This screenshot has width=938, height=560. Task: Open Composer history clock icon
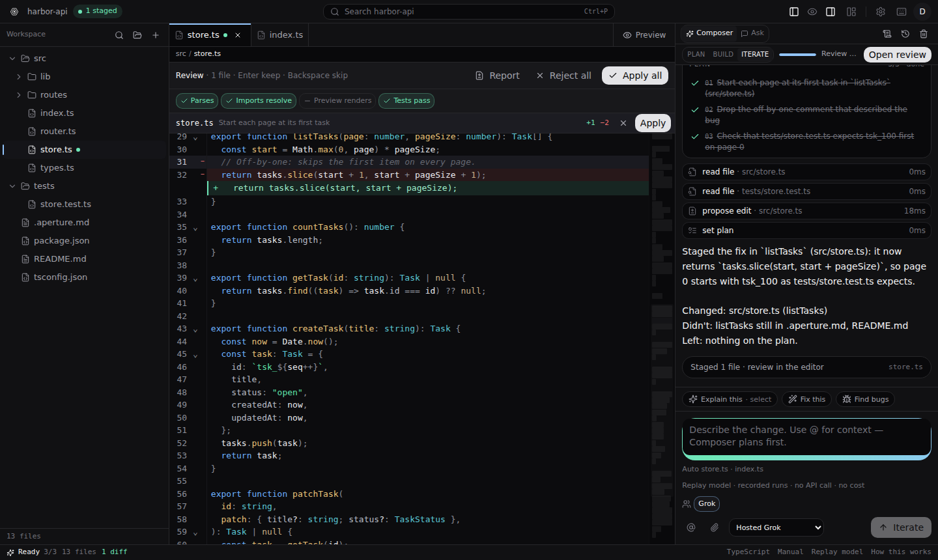pos(905,34)
